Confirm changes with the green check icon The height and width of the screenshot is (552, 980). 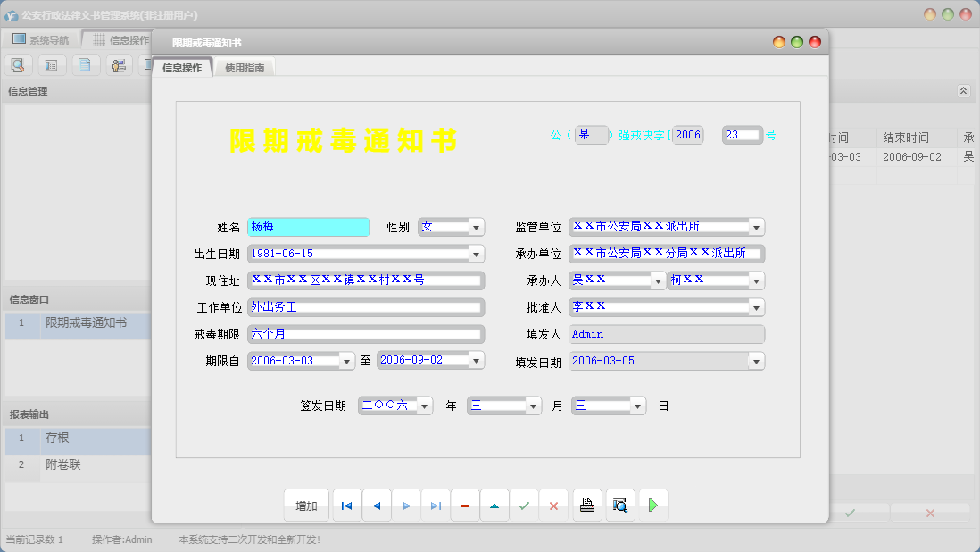[x=524, y=505]
